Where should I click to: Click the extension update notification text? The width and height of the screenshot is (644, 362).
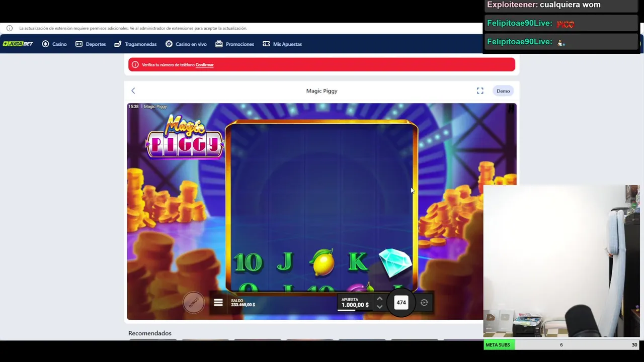(133, 28)
